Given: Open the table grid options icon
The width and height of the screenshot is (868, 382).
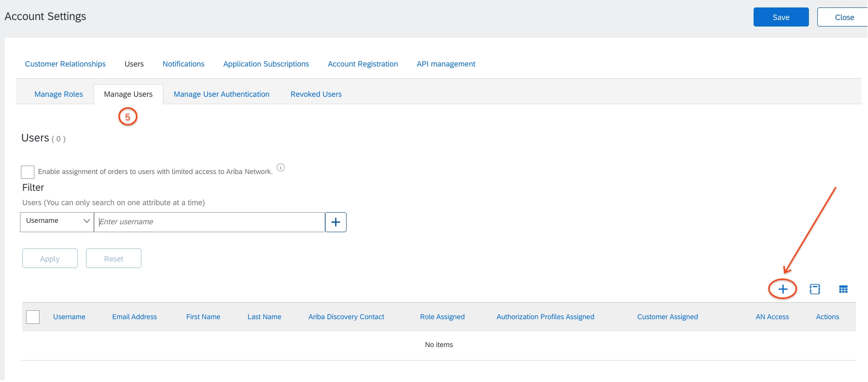Looking at the screenshot, I should [843, 289].
